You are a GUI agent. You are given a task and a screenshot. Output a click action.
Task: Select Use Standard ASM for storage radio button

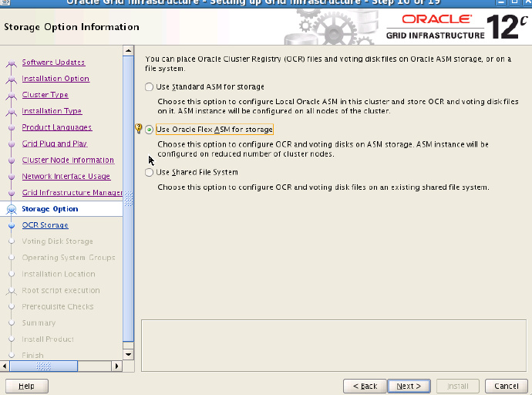point(149,87)
